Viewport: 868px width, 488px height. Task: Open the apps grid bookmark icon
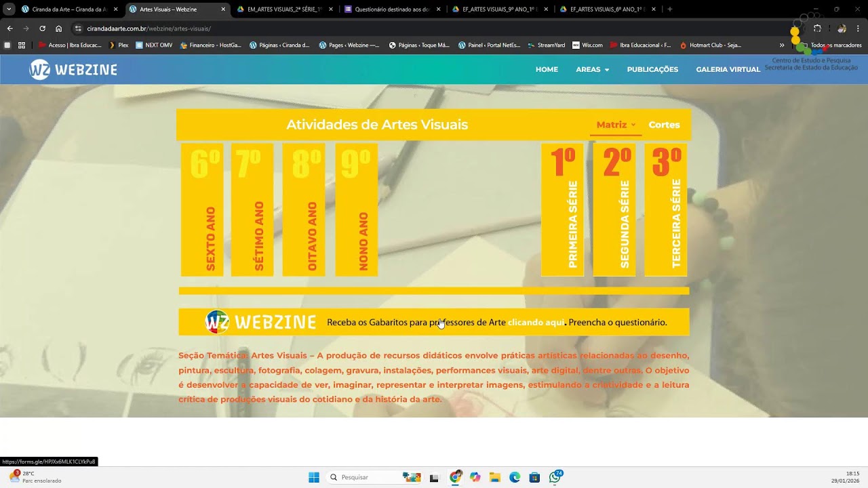[x=22, y=45]
